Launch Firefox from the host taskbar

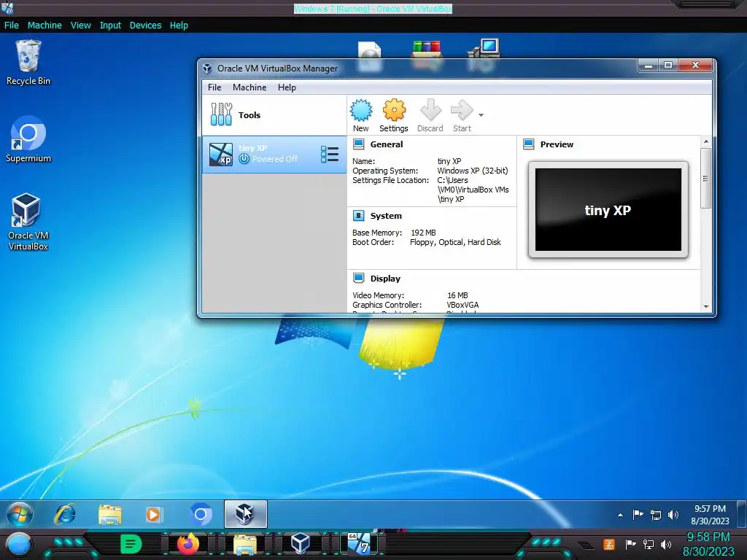(x=188, y=544)
